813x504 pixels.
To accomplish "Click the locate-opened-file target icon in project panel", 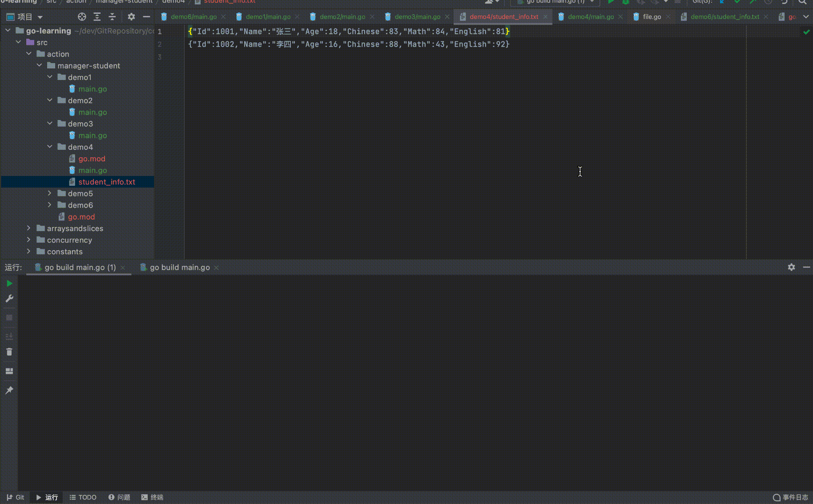I will (82, 17).
